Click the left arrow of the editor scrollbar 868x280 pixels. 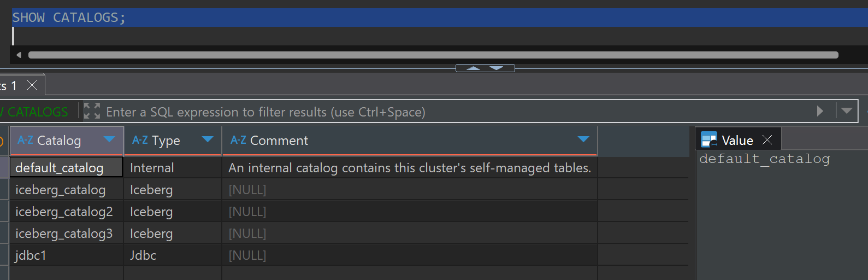click(x=19, y=55)
